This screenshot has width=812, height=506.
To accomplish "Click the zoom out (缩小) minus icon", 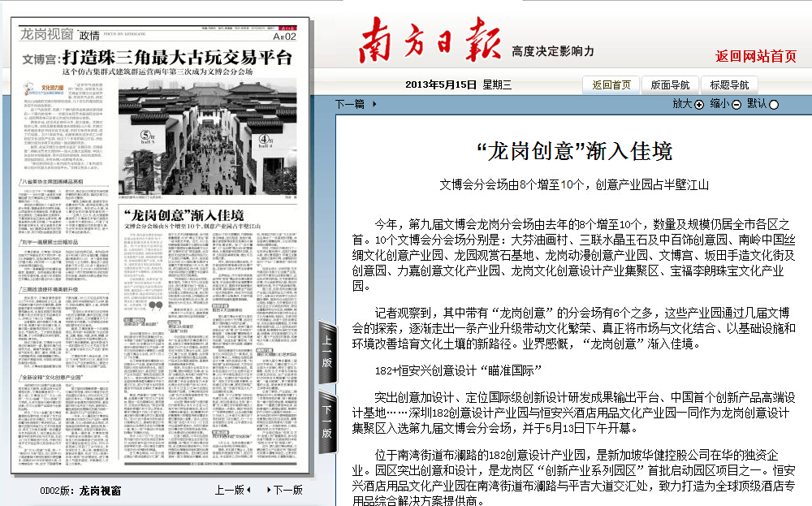I will click(736, 105).
